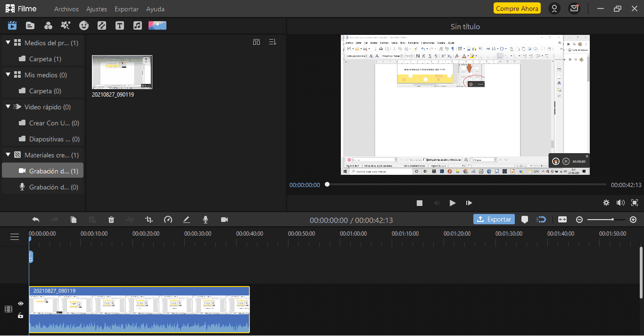Fit timeline to window icon
644x336 pixels.
tap(562, 220)
